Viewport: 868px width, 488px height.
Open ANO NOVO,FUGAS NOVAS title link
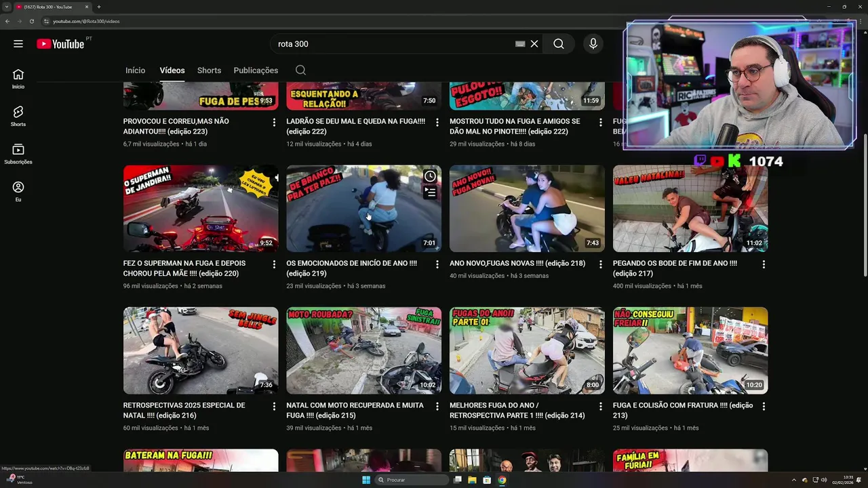coord(517,263)
